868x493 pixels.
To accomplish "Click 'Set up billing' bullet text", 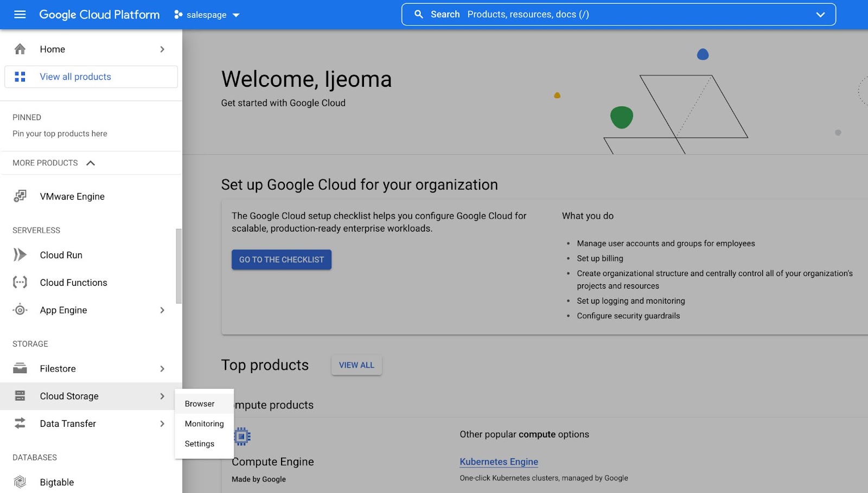I will (x=600, y=258).
